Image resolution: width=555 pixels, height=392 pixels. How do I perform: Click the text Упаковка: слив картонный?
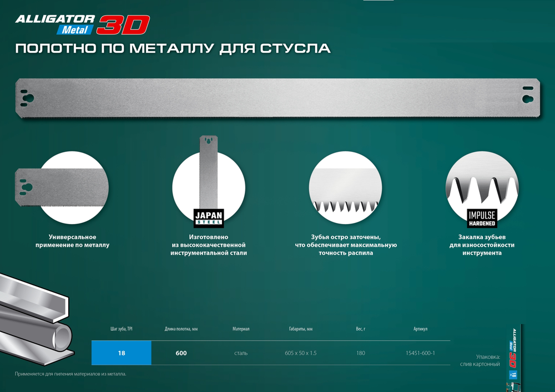pyautogui.click(x=480, y=360)
